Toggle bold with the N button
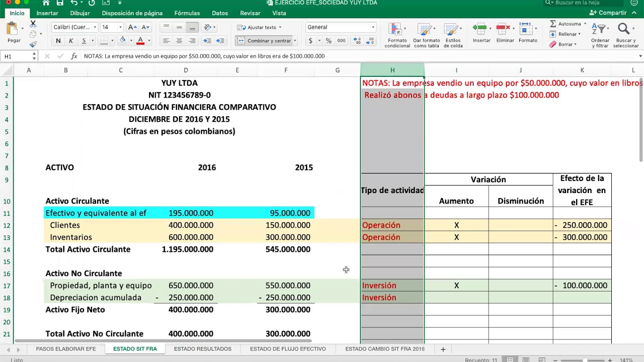 coord(58,41)
